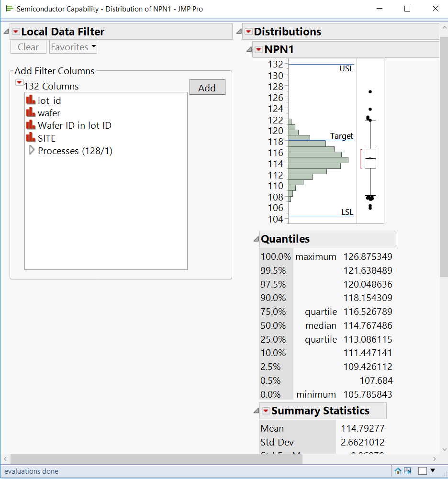The width and height of the screenshot is (448, 479).
Task: Open the JMP Home Window icon in status bar
Action: pos(398,471)
